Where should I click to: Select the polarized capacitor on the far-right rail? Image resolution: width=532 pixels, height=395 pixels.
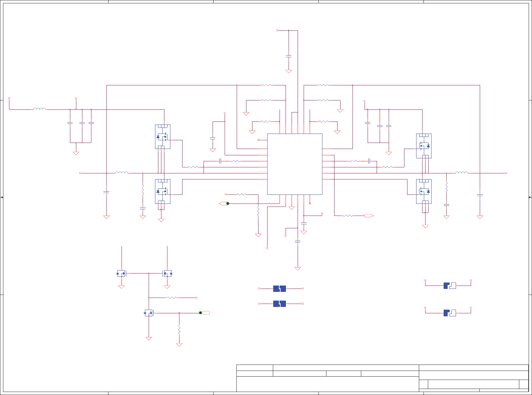pos(480,195)
